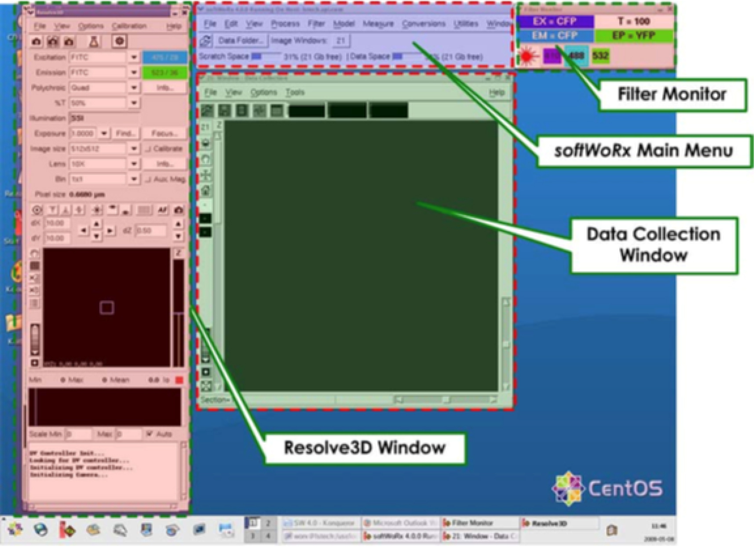This screenshot has width=756, height=547.
Task: Click refresh icon beside Data Folder button
Action: click(206, 41)
